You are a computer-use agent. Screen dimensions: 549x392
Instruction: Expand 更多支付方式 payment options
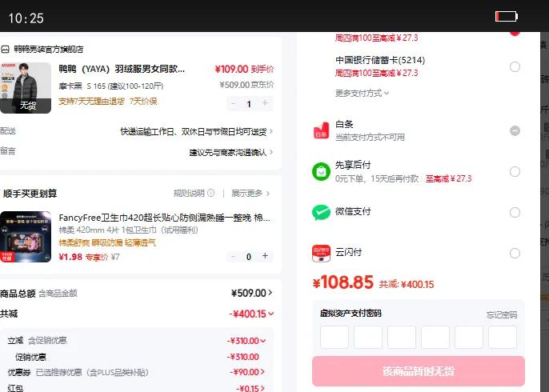click(363, 93)
